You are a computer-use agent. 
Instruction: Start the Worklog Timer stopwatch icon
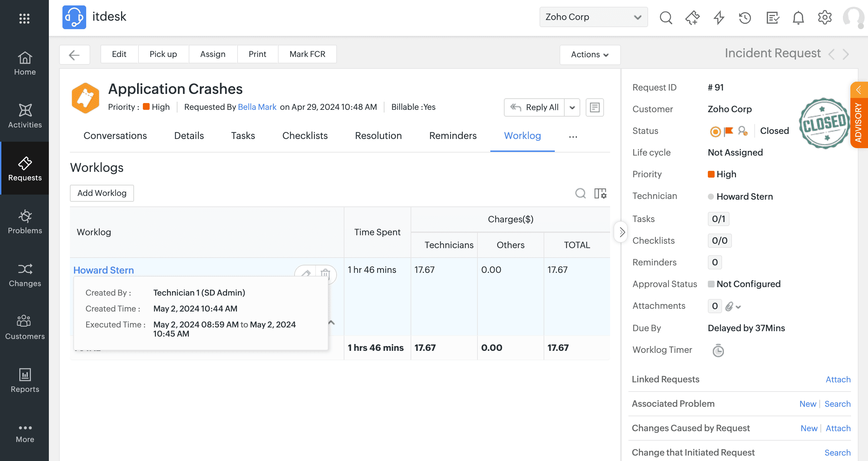pyautogui.click(x=718, y=350)
